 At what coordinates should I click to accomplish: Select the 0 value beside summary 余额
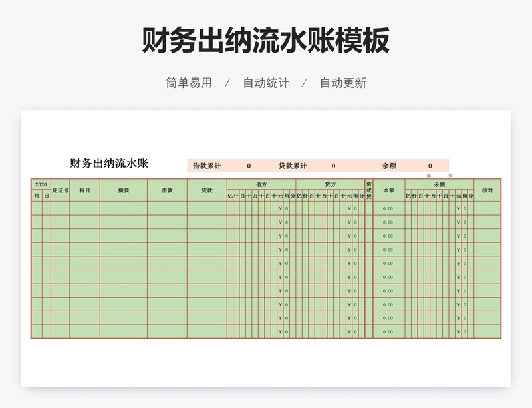coord(430,166)
